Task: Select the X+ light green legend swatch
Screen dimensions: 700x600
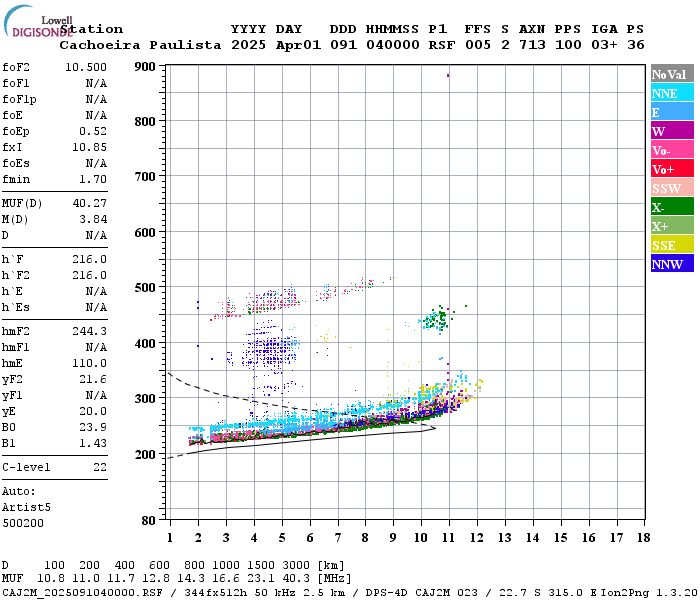Action: pos(672,226)
